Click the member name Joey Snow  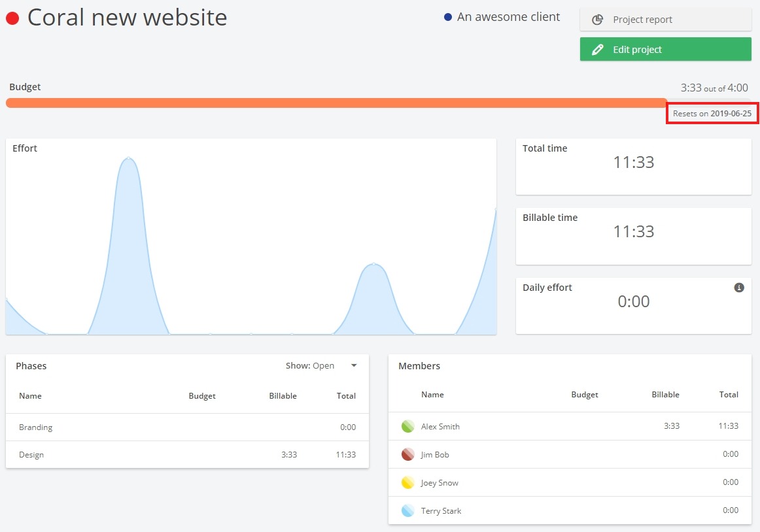point(439,482)
